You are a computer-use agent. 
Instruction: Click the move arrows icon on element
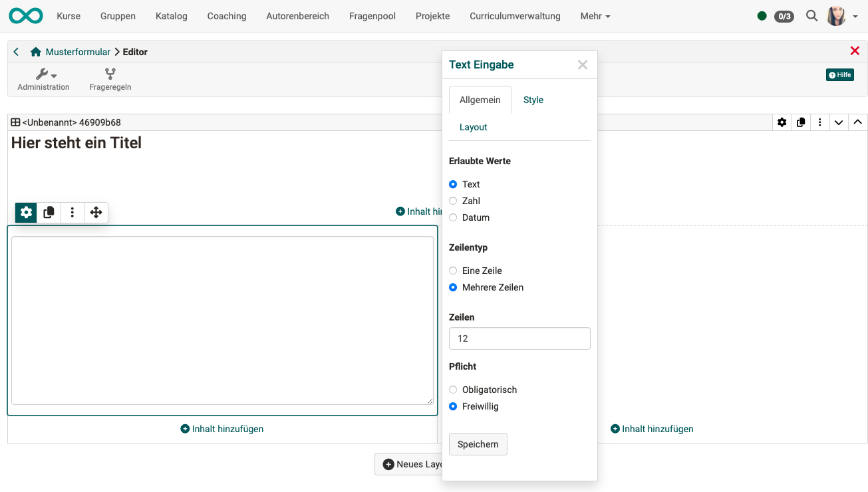(96, 213)
